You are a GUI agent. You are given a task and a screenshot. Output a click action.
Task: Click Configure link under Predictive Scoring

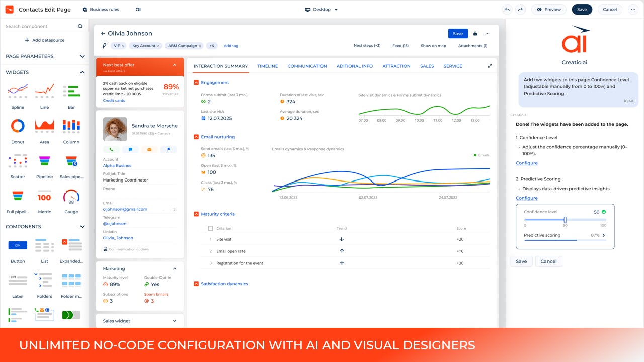coord(526,198)
